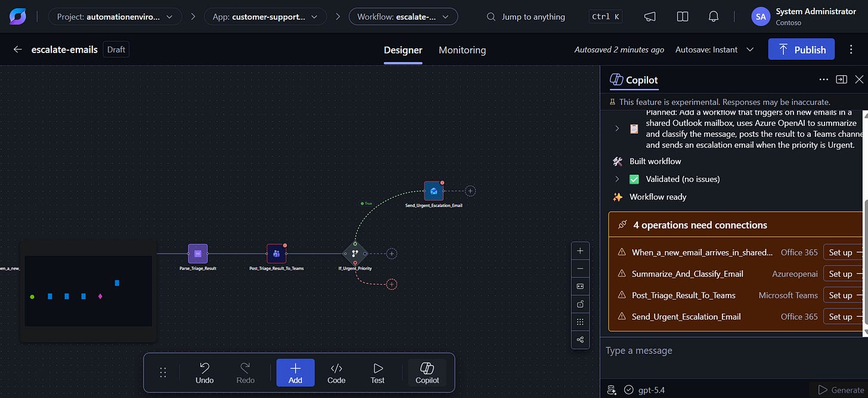
Task: Toggle the canvas lock
Action: (580, 304)
